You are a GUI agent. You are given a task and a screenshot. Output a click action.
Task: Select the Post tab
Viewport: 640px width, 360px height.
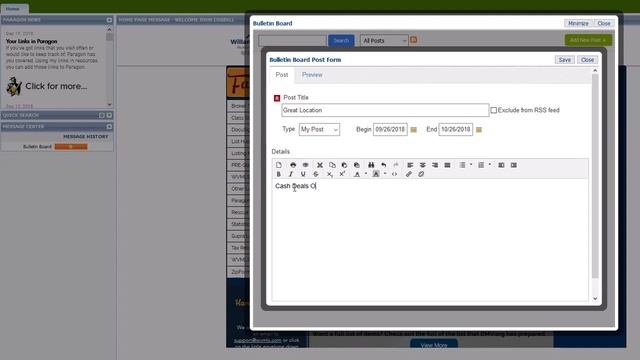pyautogui.click(x=282, y=75)
